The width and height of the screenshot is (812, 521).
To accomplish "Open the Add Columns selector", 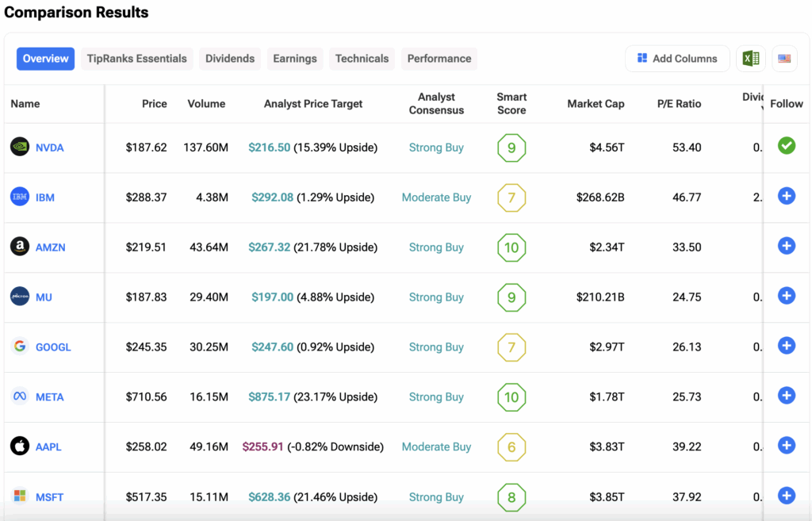I will pos(677,59).
